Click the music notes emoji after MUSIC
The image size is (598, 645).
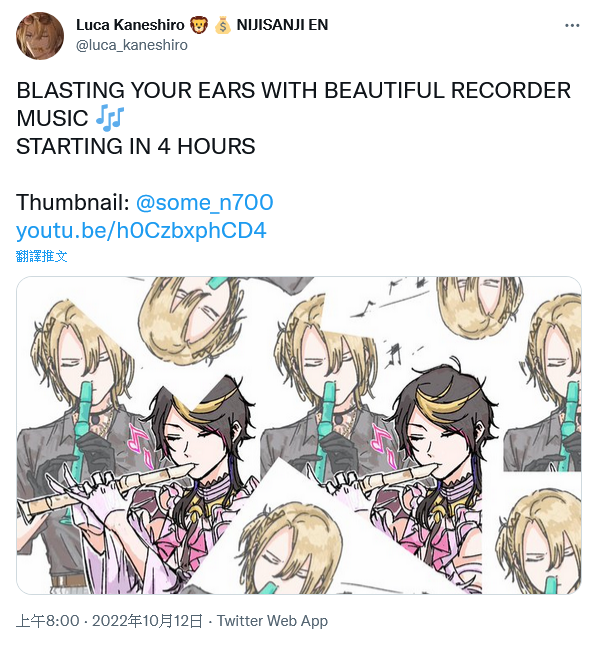pos(109,118)
